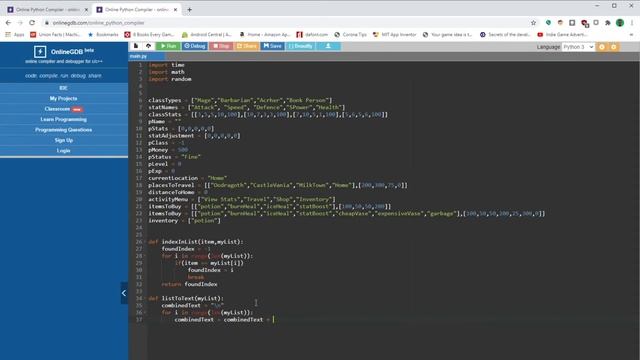Viewport: 640px width, 360px height.
Task: Open the MIT App Inventor bookmark
Action: click(394, 35)
